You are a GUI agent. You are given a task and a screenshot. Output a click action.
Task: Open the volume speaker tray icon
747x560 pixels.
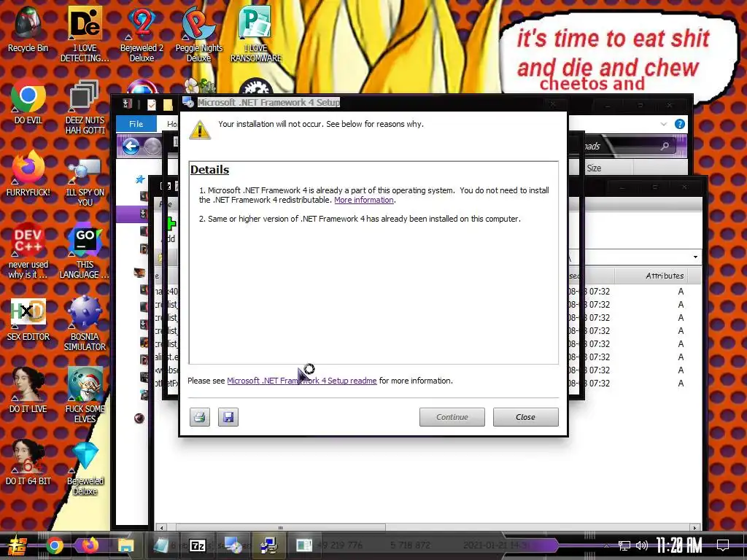[x=642, y=545]
